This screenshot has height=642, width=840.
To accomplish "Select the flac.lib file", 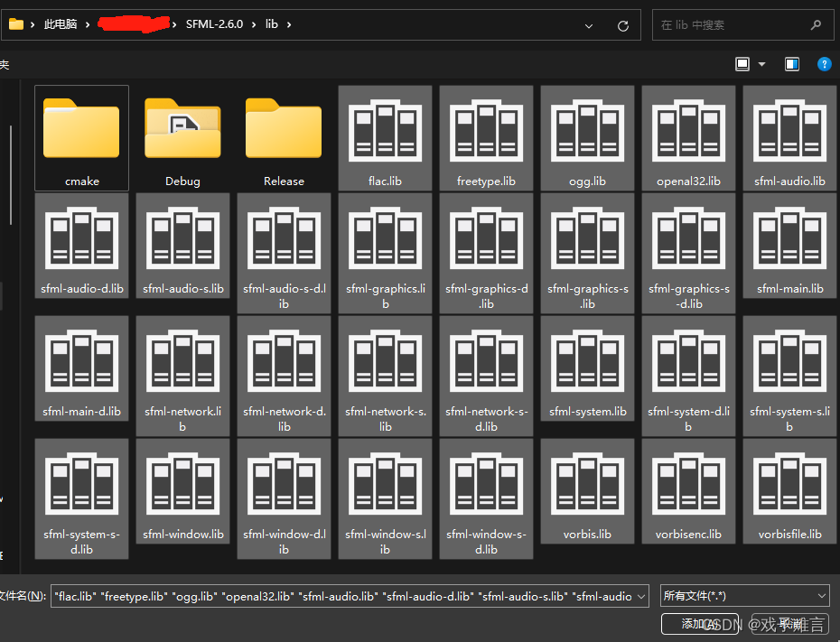I will [385, 138].
